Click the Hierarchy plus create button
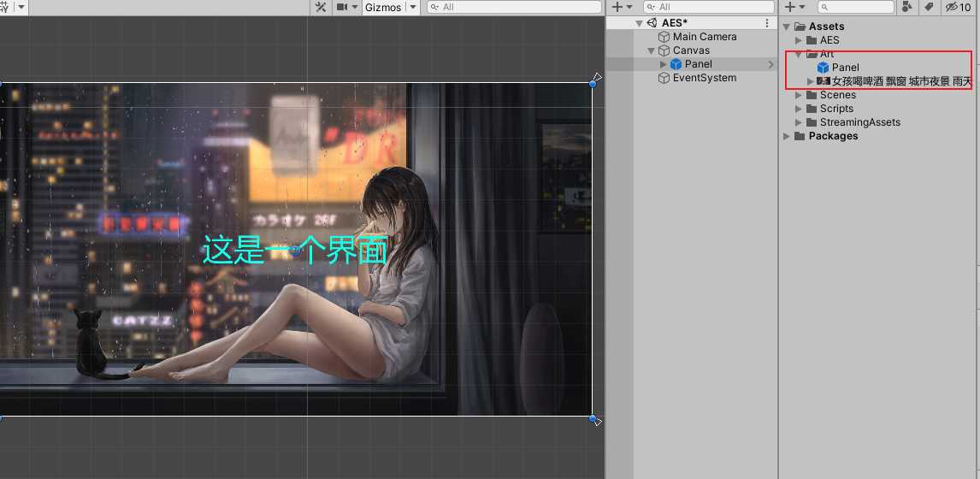Screen dimensions: 980x479 [617, 7]
